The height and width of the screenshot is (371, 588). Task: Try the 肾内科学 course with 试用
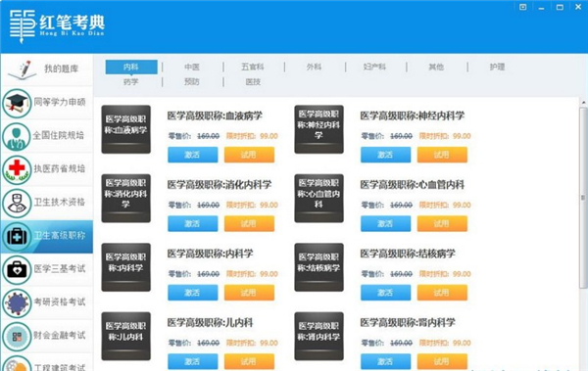click(442, 361)
